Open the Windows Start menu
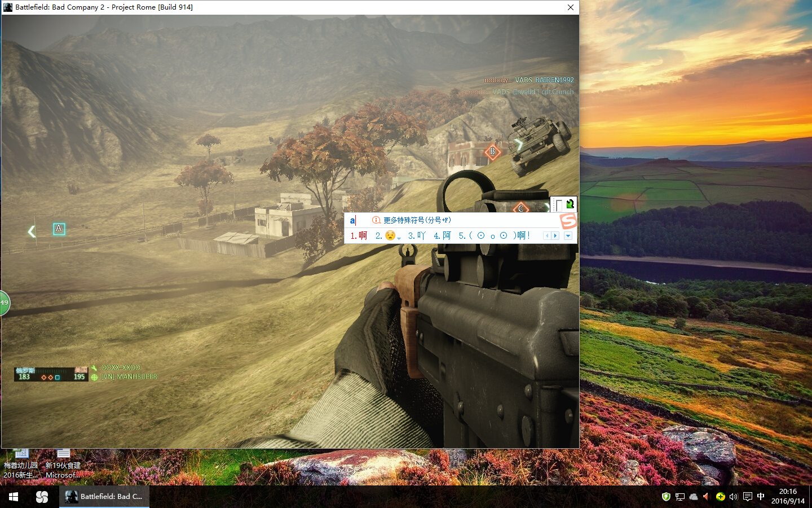Screen dimensions: 812x508 tap(14, 497)
